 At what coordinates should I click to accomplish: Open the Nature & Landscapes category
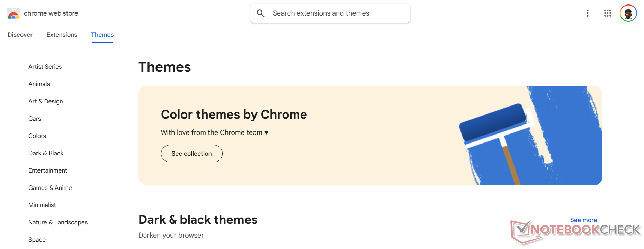point(58,222)
